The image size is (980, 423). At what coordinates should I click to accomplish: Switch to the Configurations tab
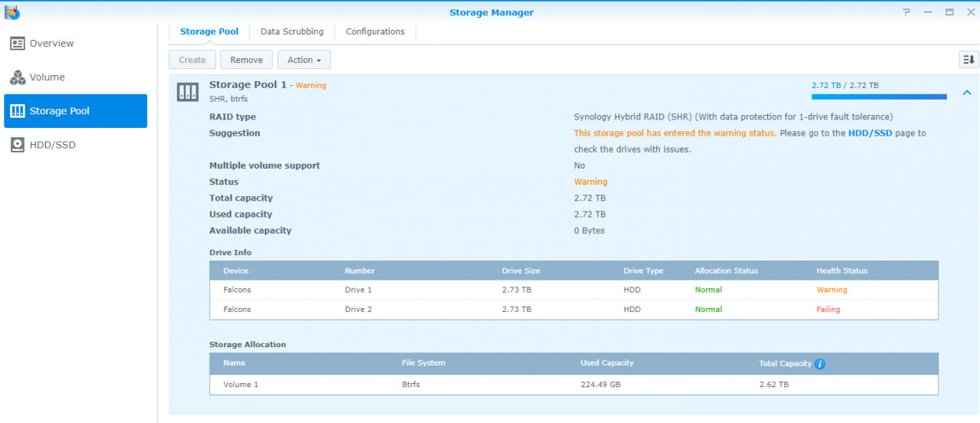[375, 31]
